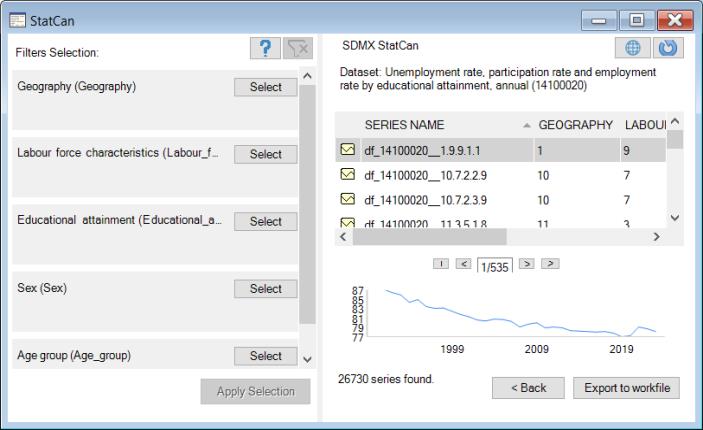Open Educational attainment Select button
The width and height of the screenshot is (703, 430).
point(266,221)
